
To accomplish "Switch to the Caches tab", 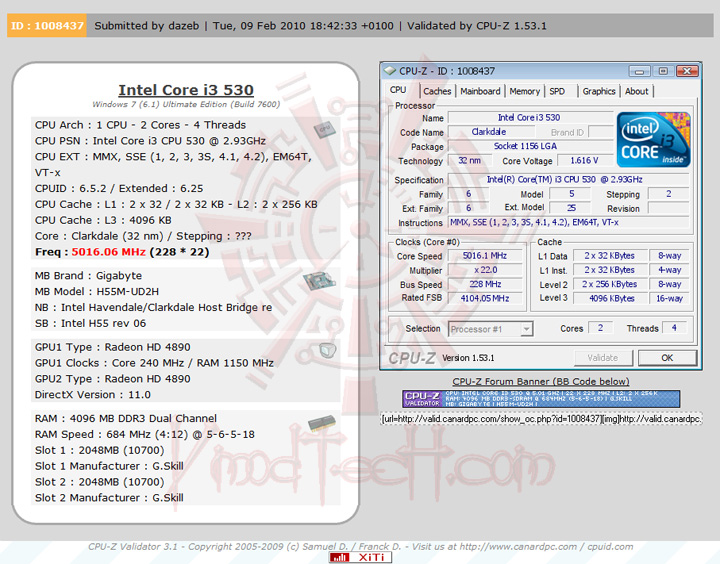I will click(437, 91).
